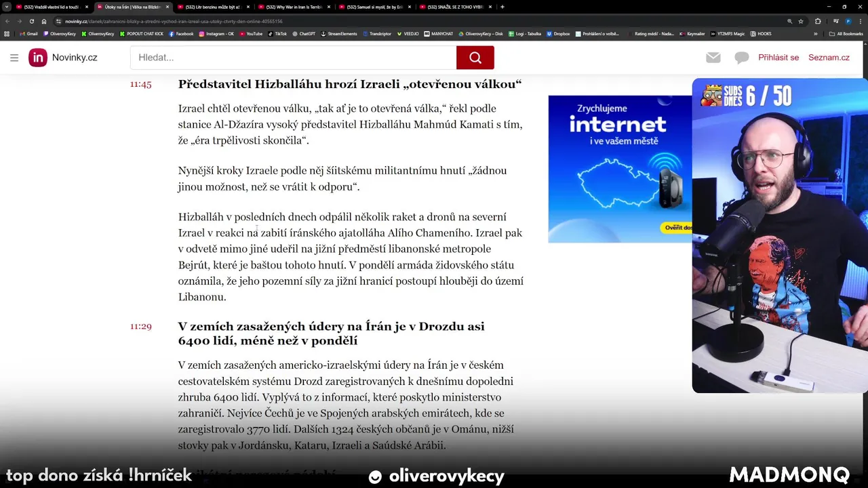This screenshot has width=868, height=488.
Task: Open the All Bookmarks folder
Action: click(x=846, y=33)
